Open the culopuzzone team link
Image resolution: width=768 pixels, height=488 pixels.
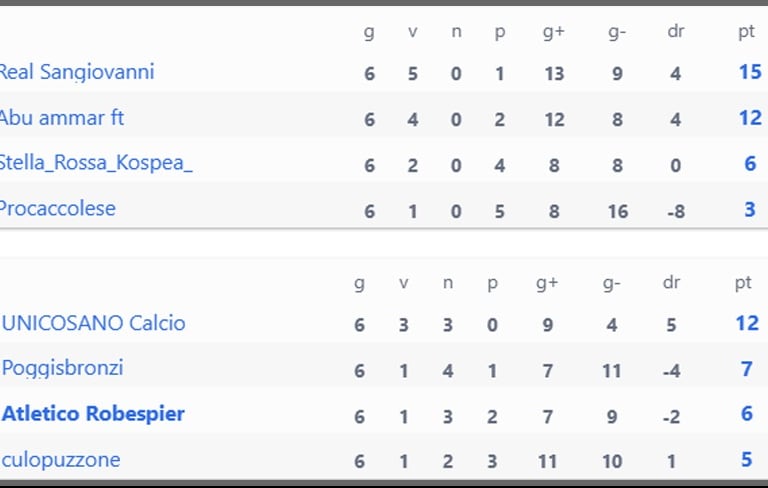[x=61, y=460]
